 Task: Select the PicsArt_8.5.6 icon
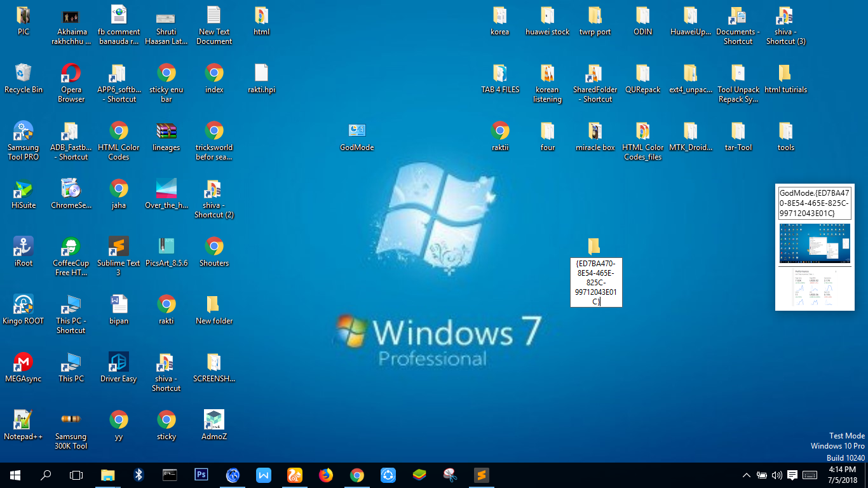[x=166, y=252]
